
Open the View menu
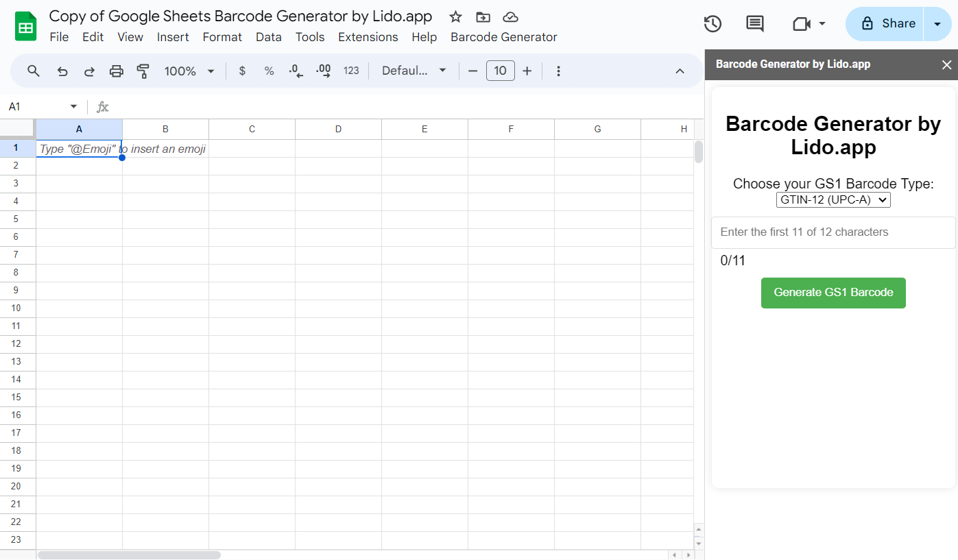pos(130,37)
